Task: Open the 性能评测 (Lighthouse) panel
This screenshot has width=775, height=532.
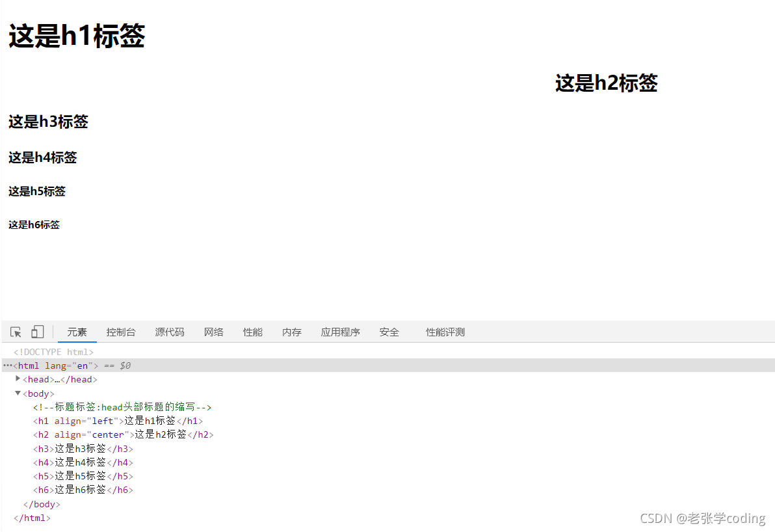Action: pyautogui.click(x=445, y=332)
